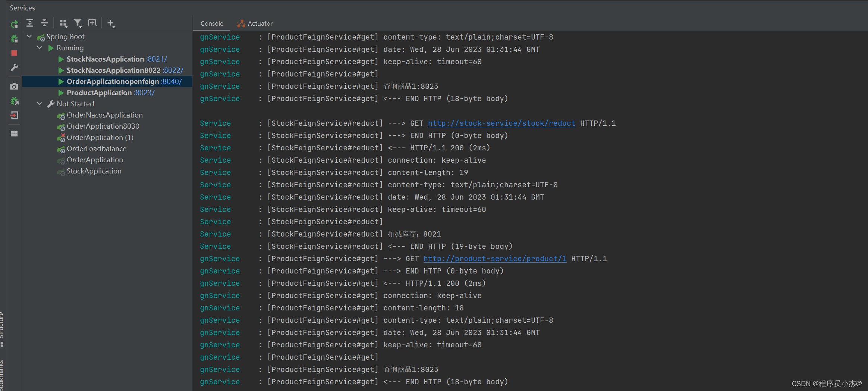
Task: Open the Group By dropdown icon
Action: [63, 24]
